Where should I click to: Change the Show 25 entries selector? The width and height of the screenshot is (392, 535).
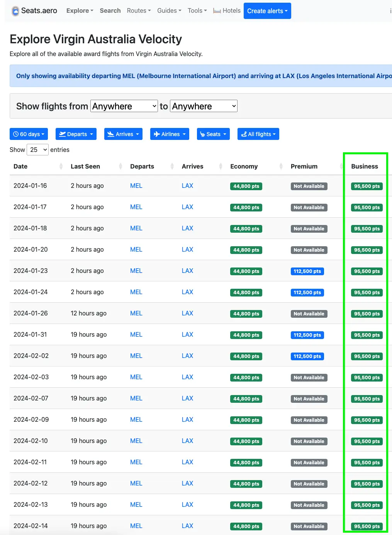37,150
